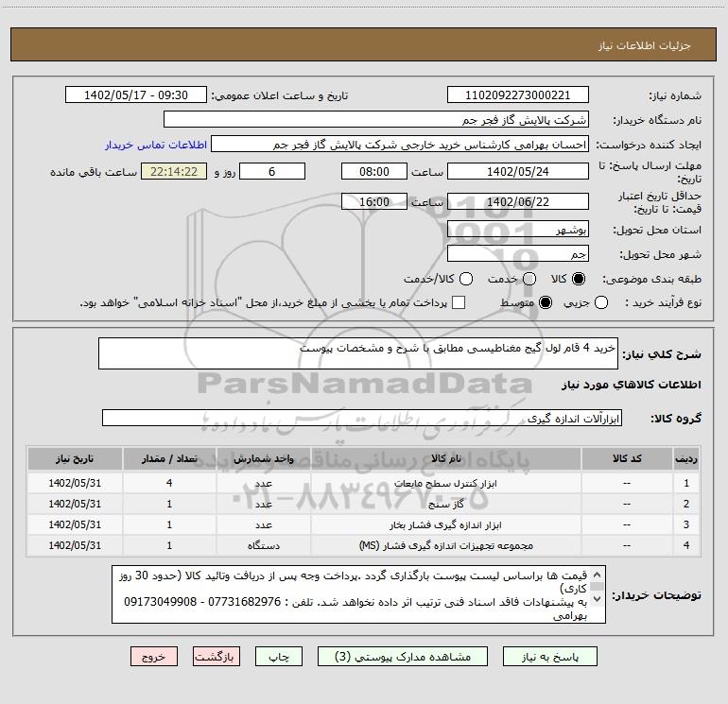Image resolution: width=728 pixels, height=704 pixels.
Task: Click the شهر محل تحویل field جم
Action: [x=518, y=254]
